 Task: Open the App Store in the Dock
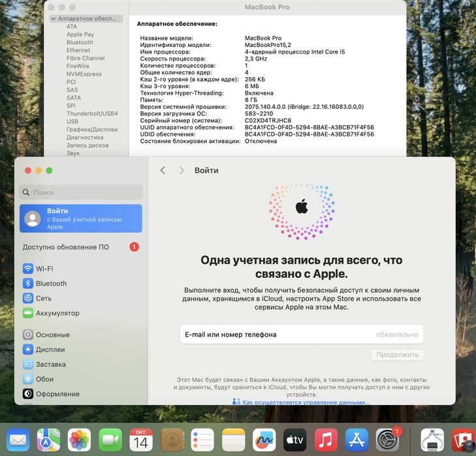pyautogui.click(x=357, y=440)
